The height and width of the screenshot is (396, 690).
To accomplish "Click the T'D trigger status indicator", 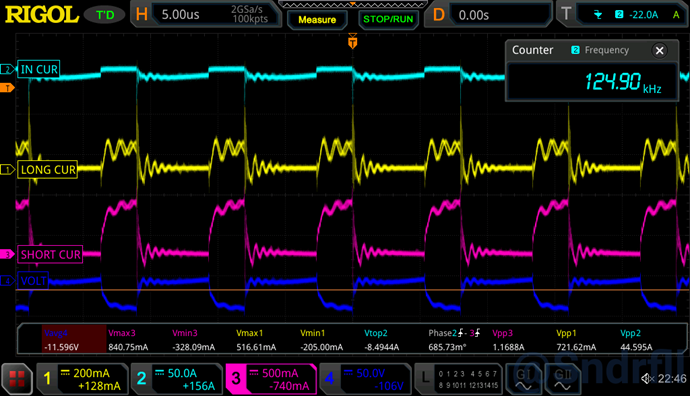I will point(106,15).
